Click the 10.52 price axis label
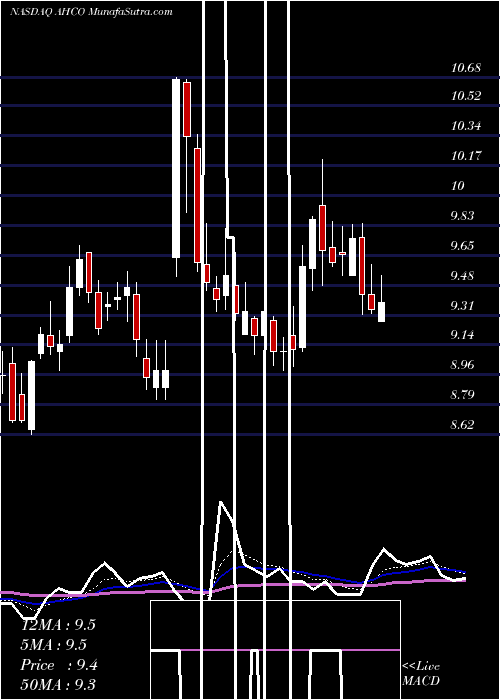The image size is (500, 700). (x=466, y=96)
